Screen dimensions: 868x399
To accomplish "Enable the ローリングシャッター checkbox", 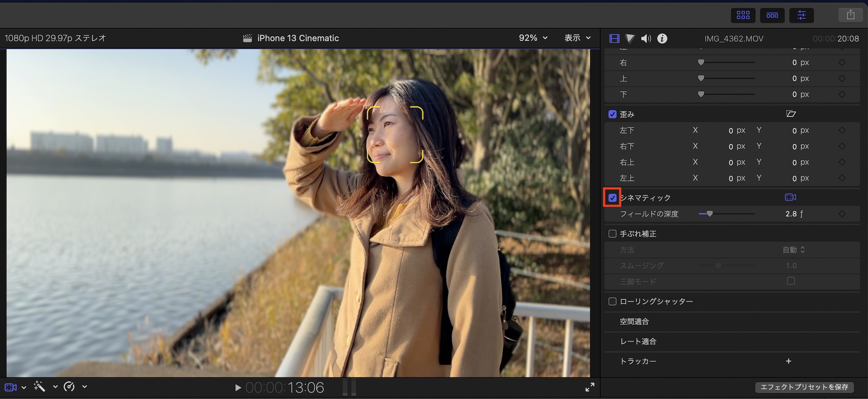I will (612, 301).
